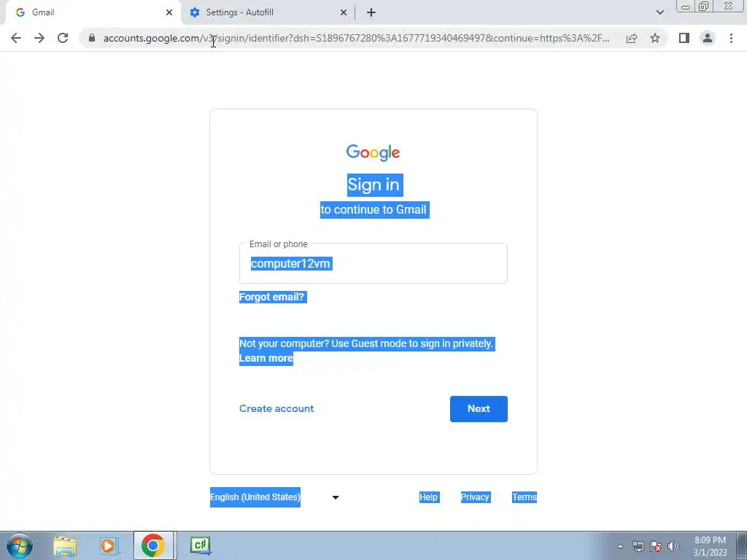Image resolution: width=747 pixels, height=560 pixels.
Task: Click the 'to continue to Gmail' text
Action: click(374, 209)
